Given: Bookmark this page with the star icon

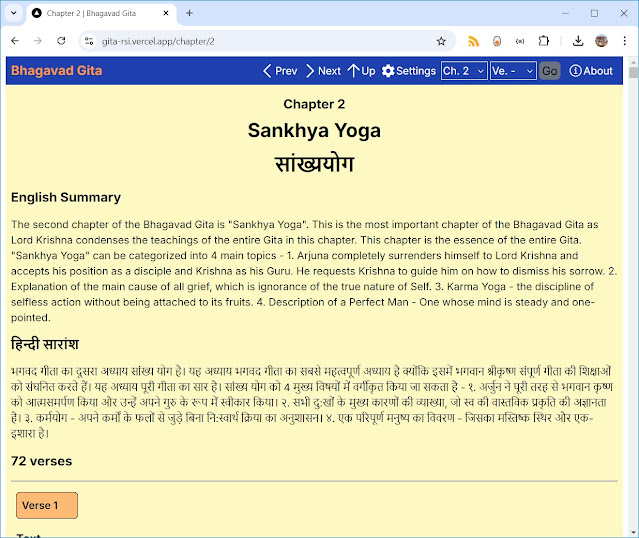Looking at the screenshot, I should coord(441,41).
